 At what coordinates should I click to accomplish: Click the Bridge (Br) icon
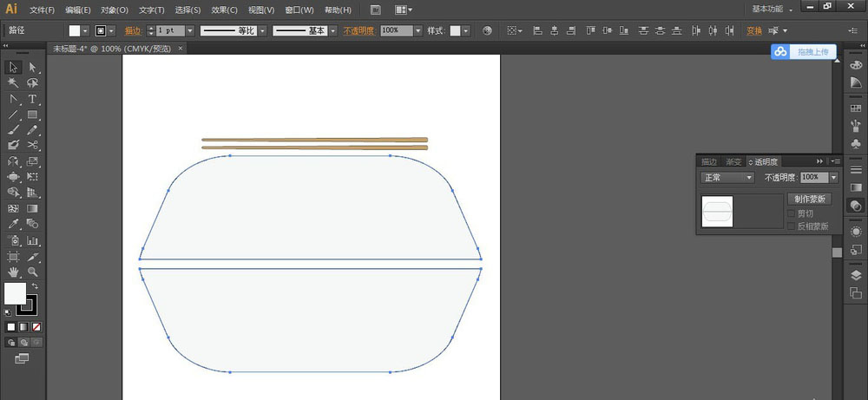(375, 10)
